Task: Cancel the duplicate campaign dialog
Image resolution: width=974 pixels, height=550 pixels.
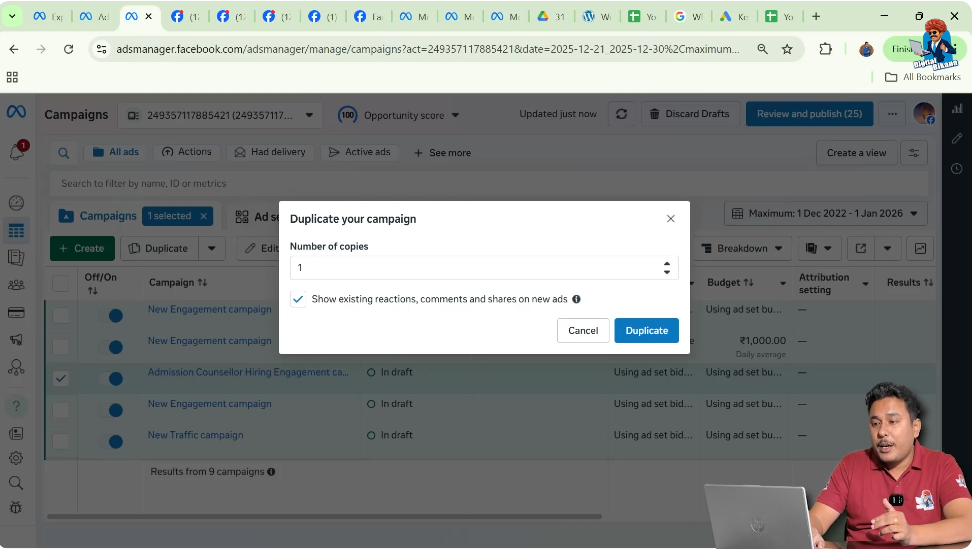Action: pos(583,331)
